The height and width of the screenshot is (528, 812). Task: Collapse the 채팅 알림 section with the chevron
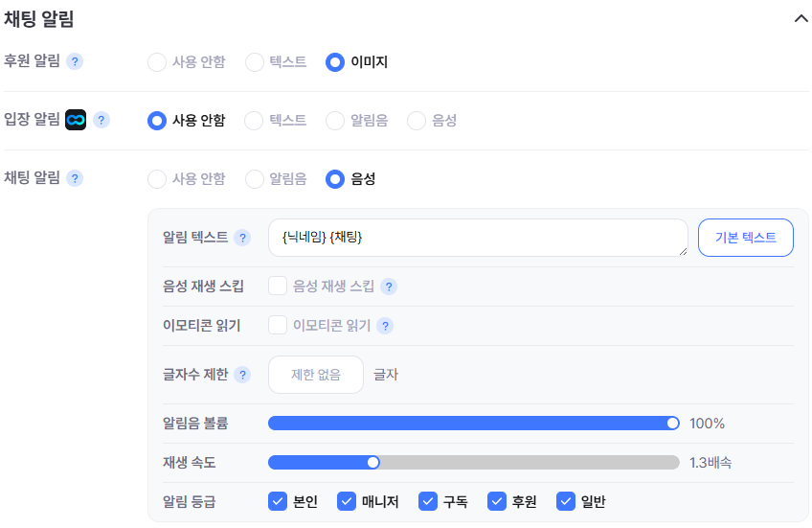tap(801, 19)
